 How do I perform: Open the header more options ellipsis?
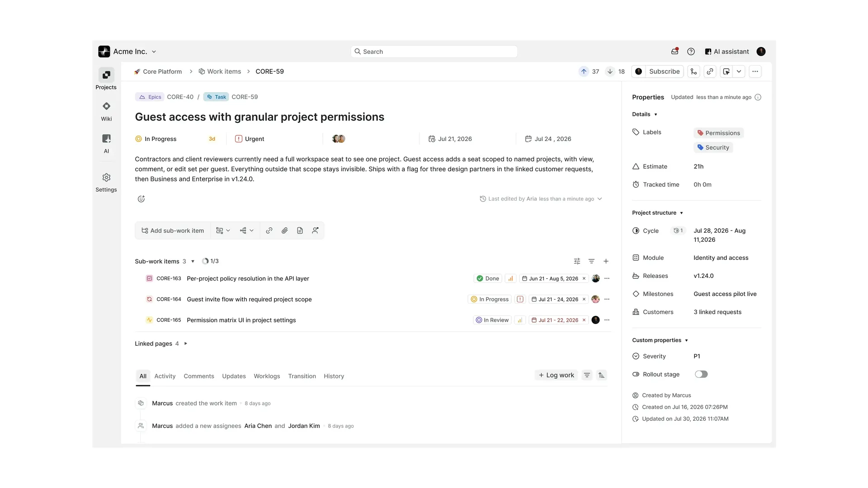pos(755,71)
